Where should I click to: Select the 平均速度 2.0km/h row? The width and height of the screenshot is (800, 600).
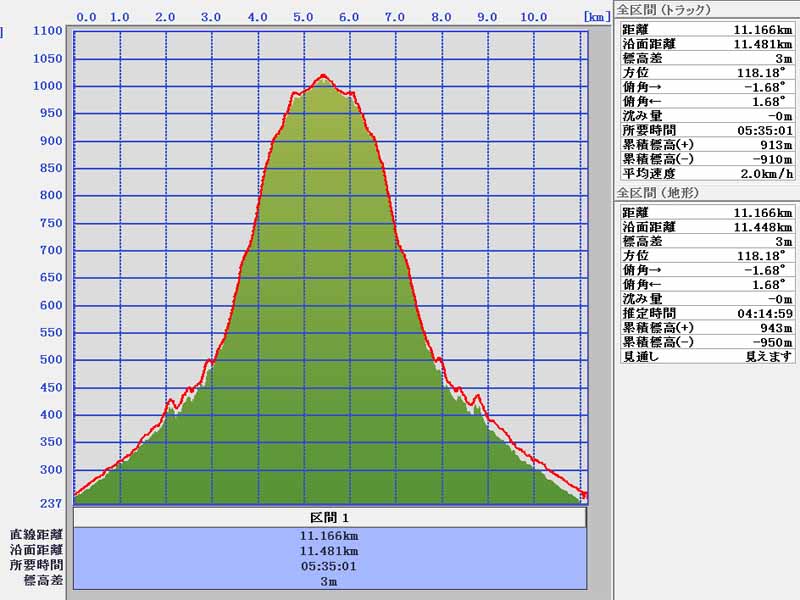click(x=707, y=173)
